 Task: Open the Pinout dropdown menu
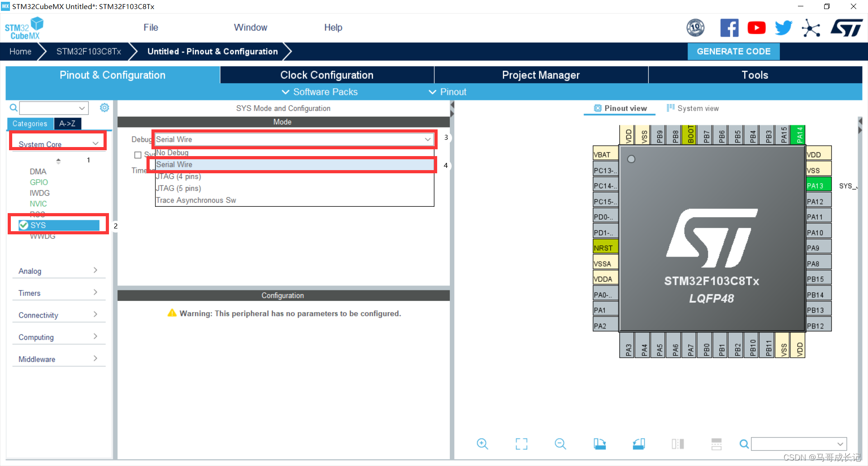point(448,92)
